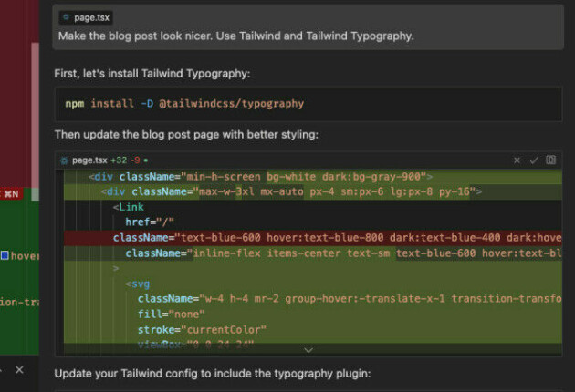This screenshot has width=575, height=392.
Task: Click the editor scrollbar thumb on left pane
Action: point(36,121)
